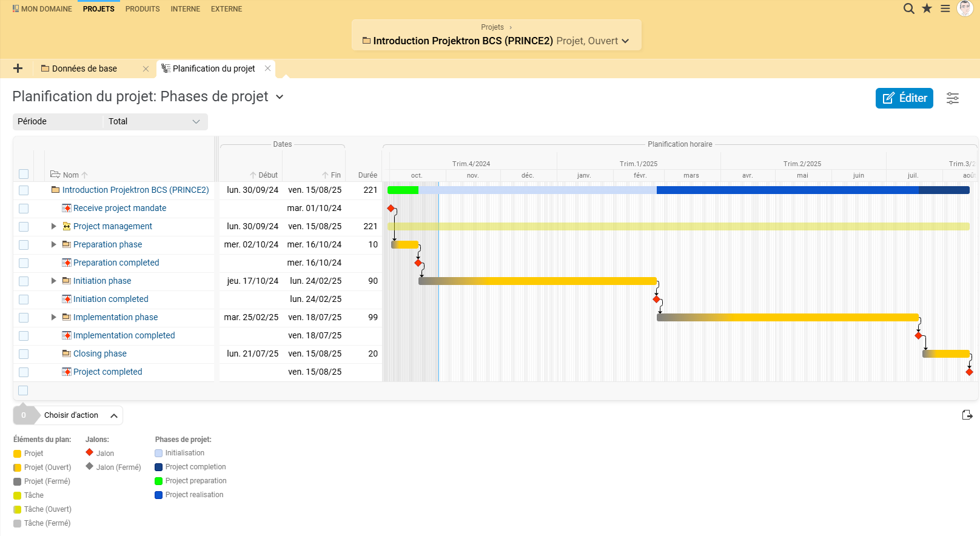Viewport: 980px width, 536px height.
Task: Click the MON DOMAINE home icon
Action: (16, 8)
